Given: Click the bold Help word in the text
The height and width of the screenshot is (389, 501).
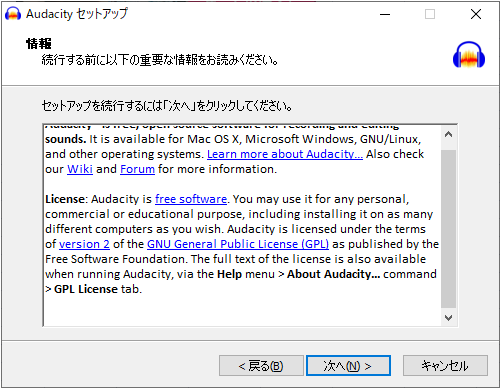Looking at the screenshot, I should (x=229, y=274).
